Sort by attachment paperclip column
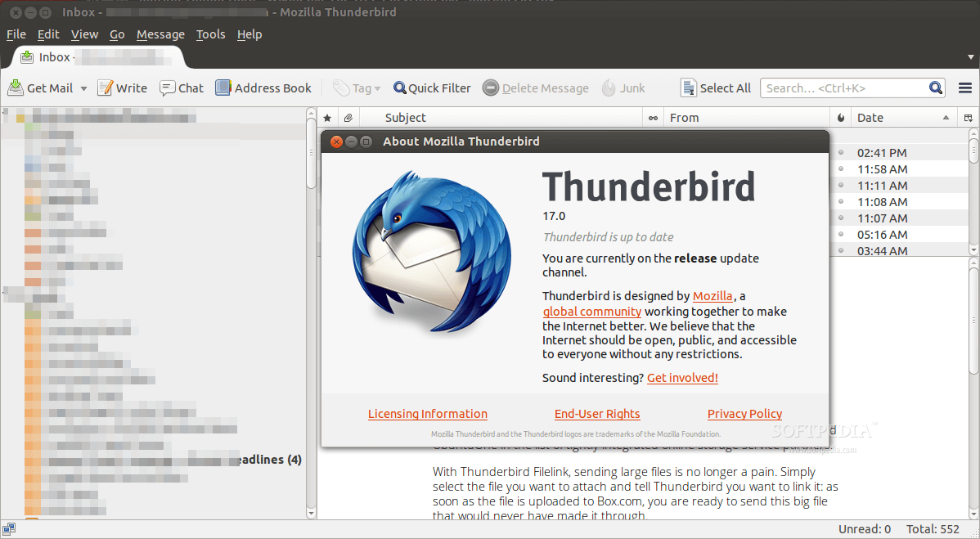This screenshot has width=980, height=539. pos(348,118)
